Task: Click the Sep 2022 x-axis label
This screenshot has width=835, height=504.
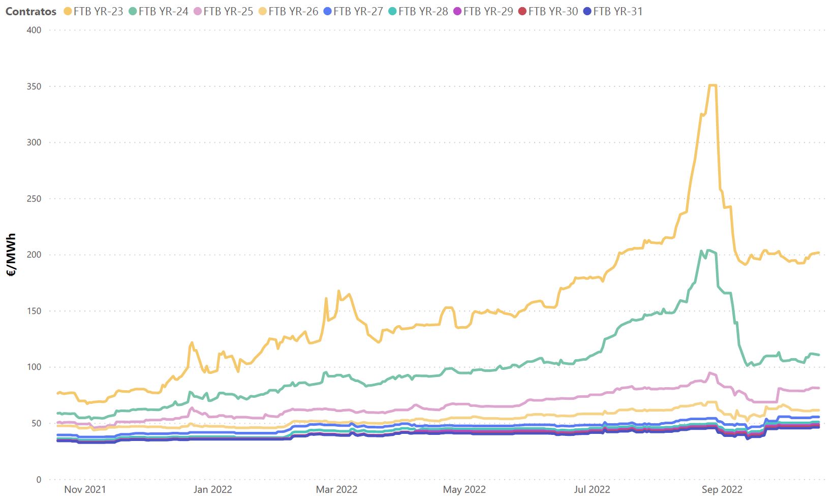Action: click(x=722, y=490)
